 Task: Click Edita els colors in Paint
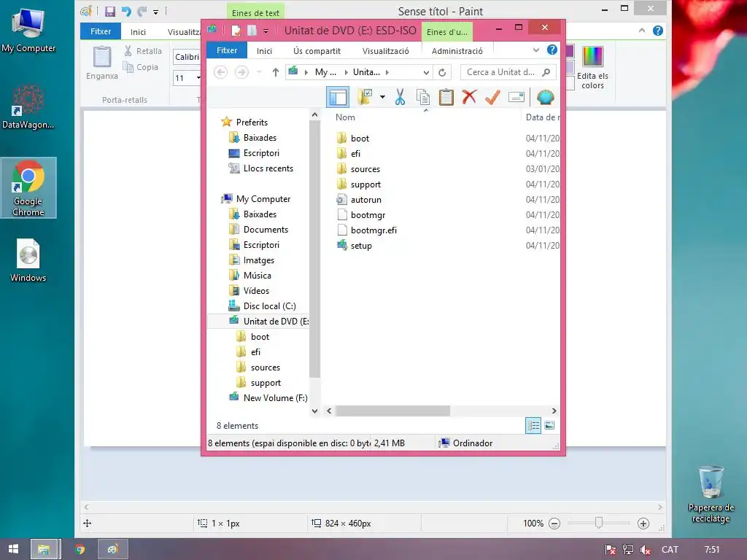[592, 68]
